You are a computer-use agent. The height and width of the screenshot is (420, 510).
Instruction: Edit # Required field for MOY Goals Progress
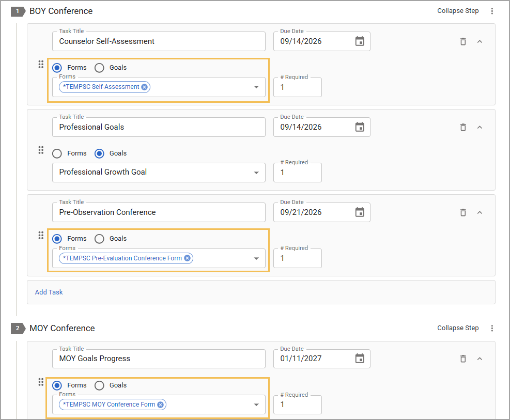298,405
